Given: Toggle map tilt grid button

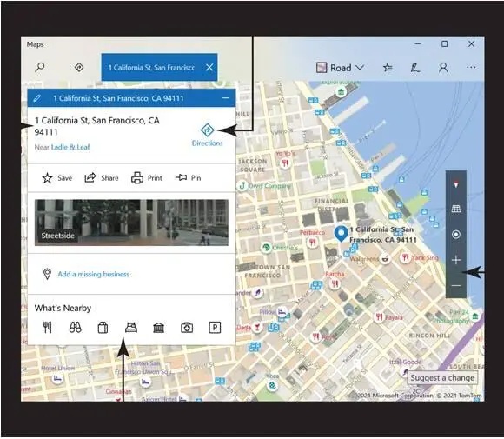Looking at the screenshot, I should tap(456, 209).
